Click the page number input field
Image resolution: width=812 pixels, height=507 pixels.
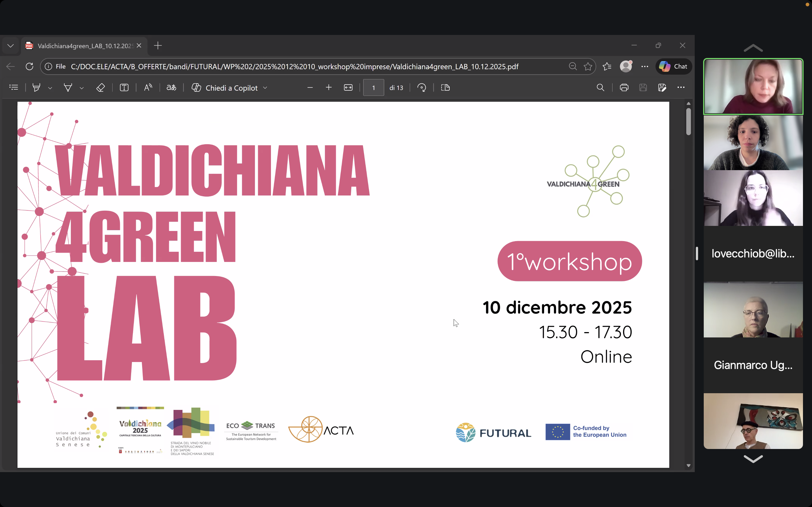(x=373, y=88)
